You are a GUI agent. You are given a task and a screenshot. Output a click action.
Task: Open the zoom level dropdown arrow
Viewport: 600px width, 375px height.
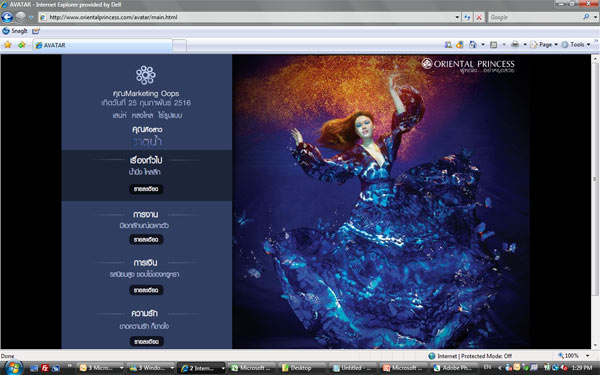coord(587,356)
